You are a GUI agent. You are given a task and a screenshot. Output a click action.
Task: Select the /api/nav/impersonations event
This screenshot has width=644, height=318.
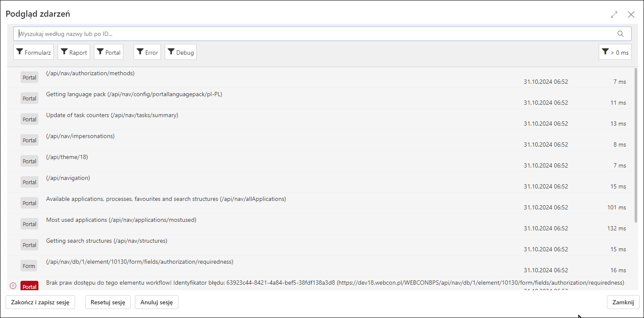320,140
